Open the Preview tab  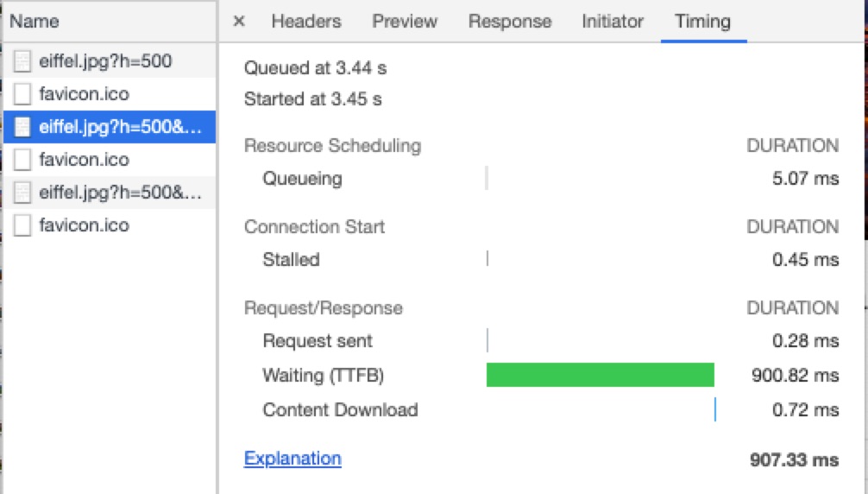pos(405,22)
